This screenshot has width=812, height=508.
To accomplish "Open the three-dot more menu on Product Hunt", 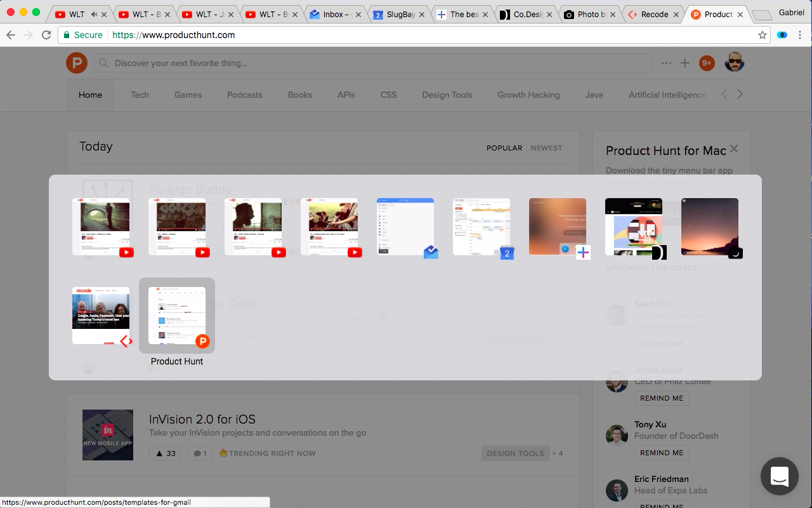I will click(666, 63).
